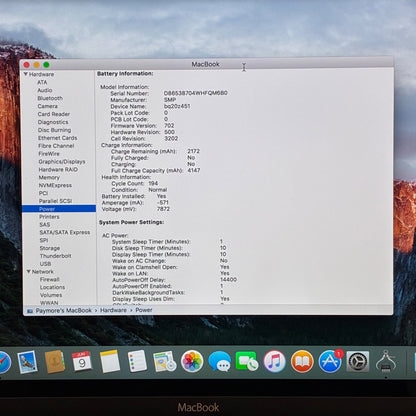
Task: Click System Information icon in dock
Action: 386,361
